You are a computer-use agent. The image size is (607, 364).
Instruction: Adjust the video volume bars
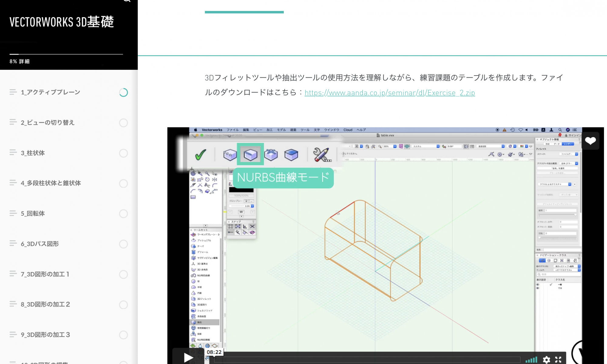click(531, 360)
